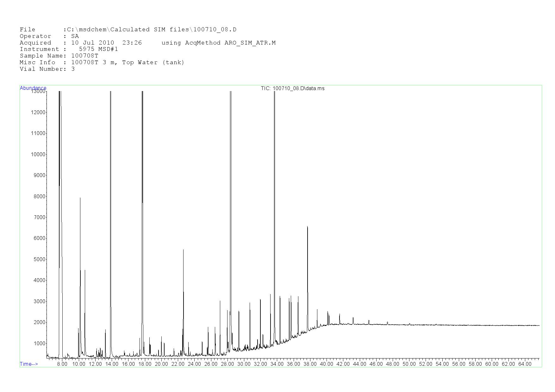
Task: Click the blue Time--> axis label
Action: (x=29, y=364)
